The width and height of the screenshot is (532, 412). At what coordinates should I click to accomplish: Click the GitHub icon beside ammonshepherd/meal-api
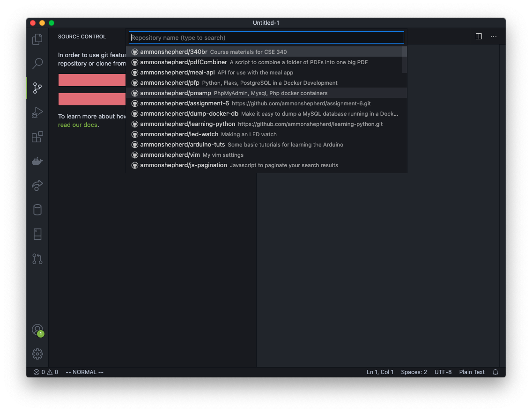(x=135, y=73)
